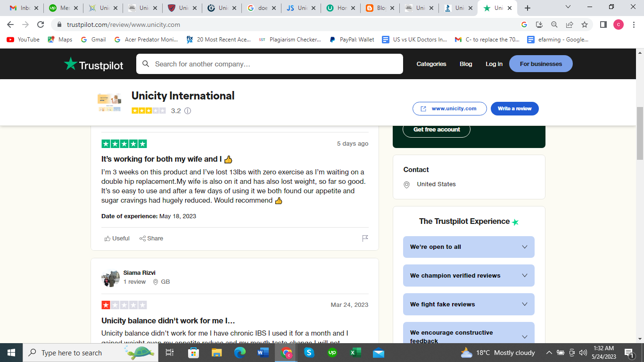This screenshot has height=362, width=644.
Task: Close the active Trustpilot tab
Action: pos(509,8)
